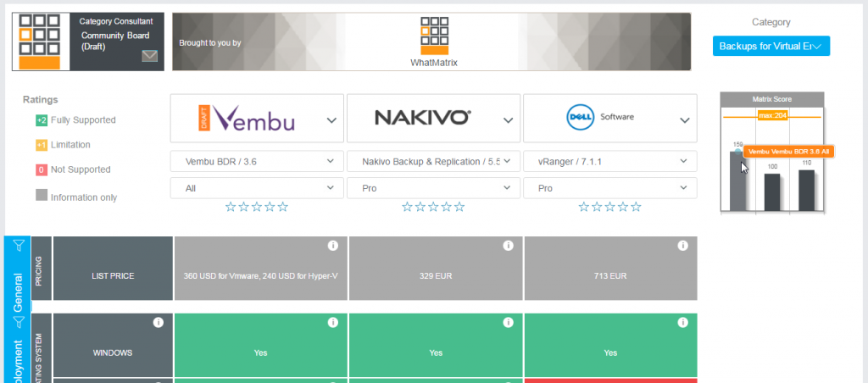Rate Vembu with the first star
Screen dimensions: 868x383
231,207
